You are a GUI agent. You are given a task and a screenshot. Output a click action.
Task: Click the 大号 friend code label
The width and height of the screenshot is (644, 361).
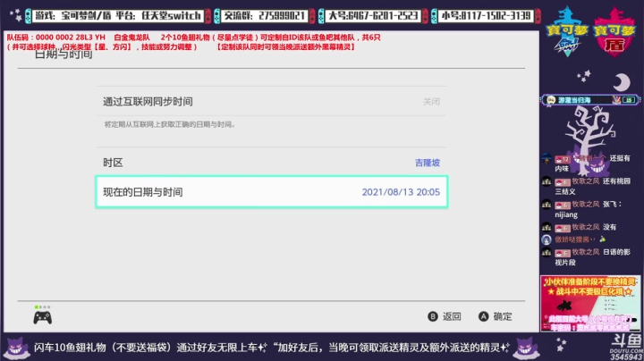[373, 16]
